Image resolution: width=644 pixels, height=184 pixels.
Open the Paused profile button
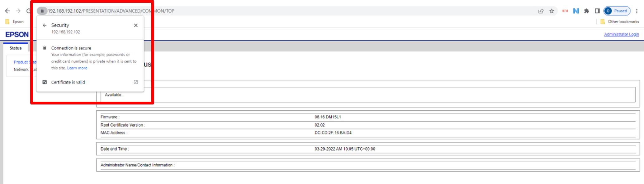click(x=617, y=11)
